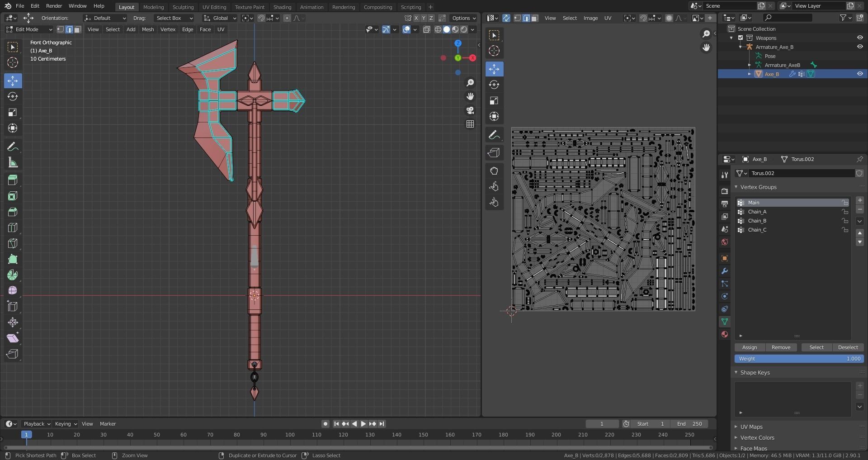The height and width of the screenshot is (460, 868).
Task: Select the Chain_C vertex group
Action: (x=793, y=230)
